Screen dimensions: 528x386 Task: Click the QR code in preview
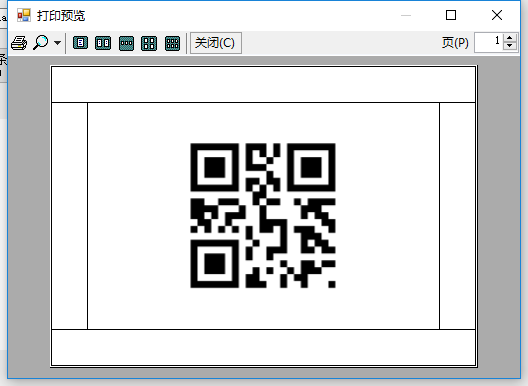263,216
